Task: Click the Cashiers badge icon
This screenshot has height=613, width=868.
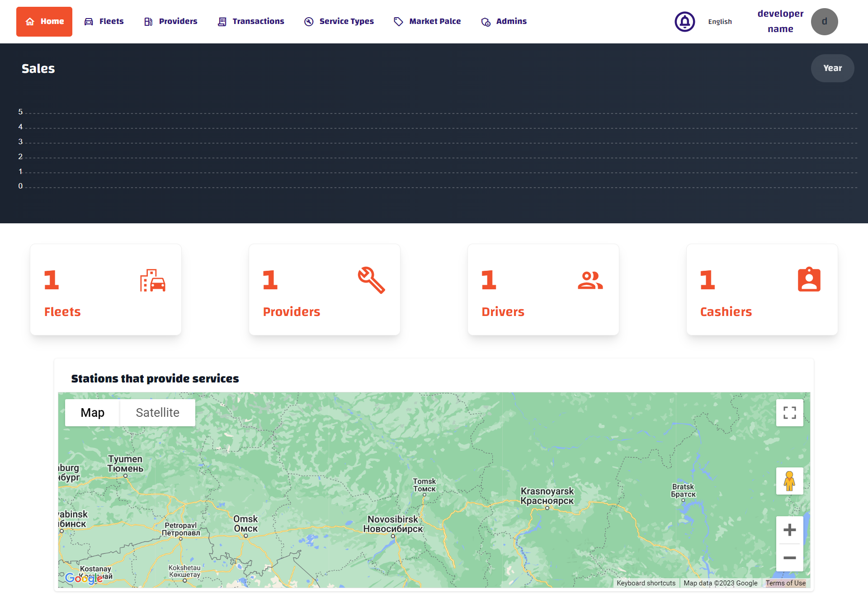Action: pyautogui.click(x=809, y=280)
